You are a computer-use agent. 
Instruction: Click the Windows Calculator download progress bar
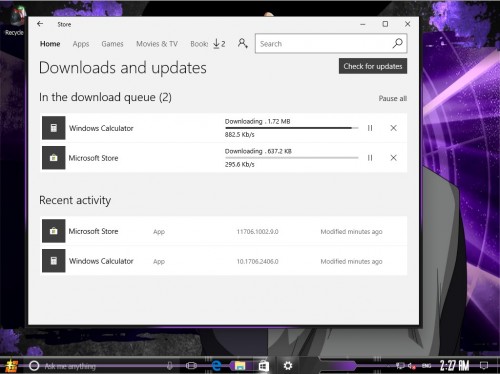point(292,128)
